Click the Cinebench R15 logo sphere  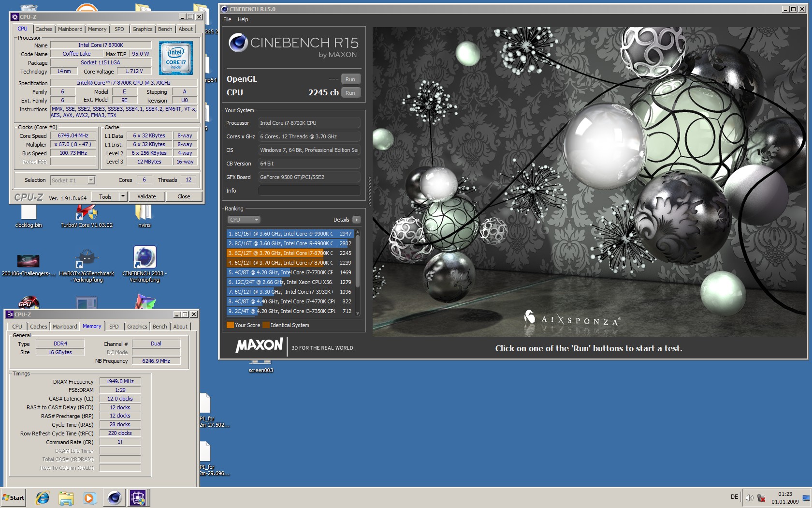point(238,43)
